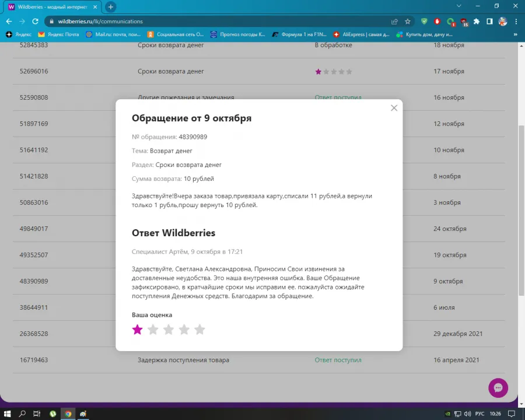This screenshot has width=525, height=420.
Task: Open the green extension with badge 1
Action: click(x=451, y=22)
